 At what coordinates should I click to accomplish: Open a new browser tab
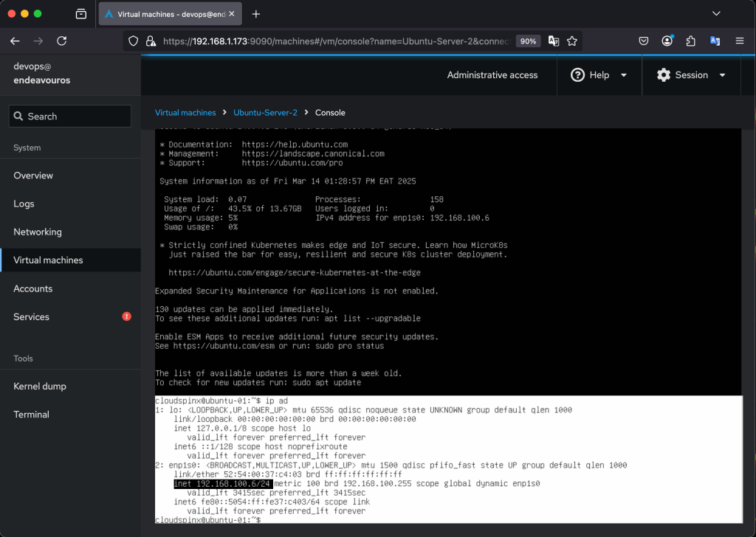[x=256, y=14]
